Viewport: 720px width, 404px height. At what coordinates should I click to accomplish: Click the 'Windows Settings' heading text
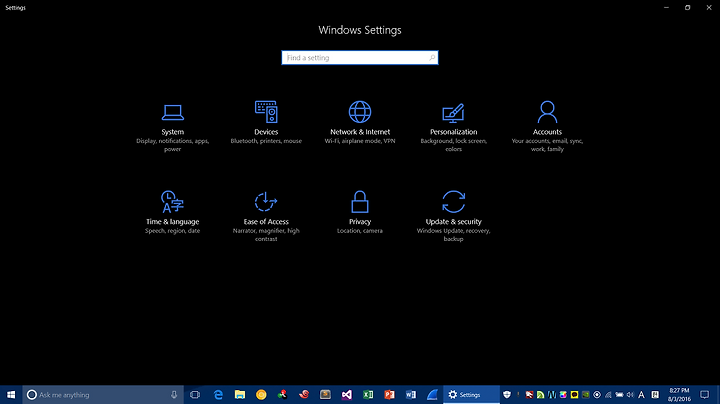pyautogui.click(x=360, y=30)
